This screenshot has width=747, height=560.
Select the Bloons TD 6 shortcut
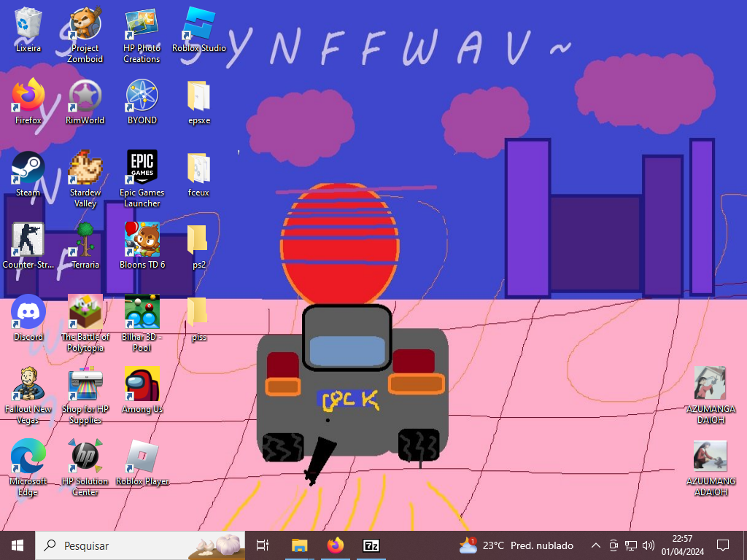[142, 246]
